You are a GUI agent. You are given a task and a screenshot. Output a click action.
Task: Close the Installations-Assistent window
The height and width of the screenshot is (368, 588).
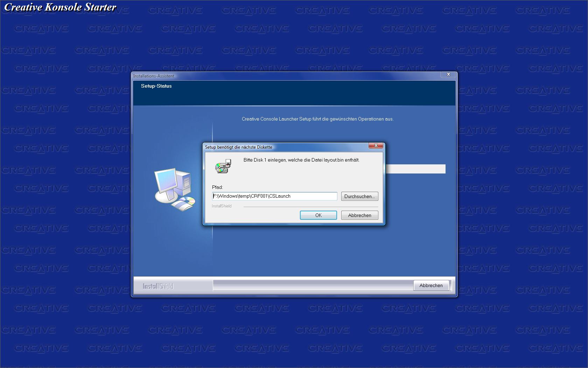(448, 74)
